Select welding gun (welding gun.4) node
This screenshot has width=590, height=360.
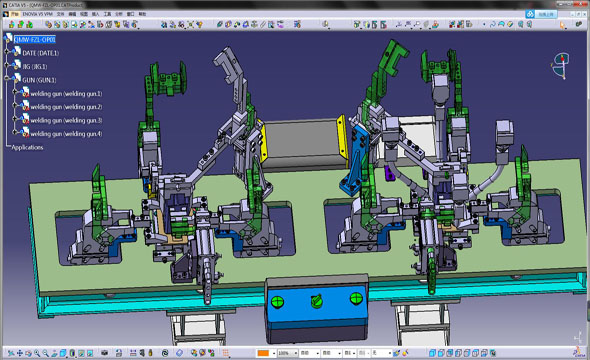(66, 134)
